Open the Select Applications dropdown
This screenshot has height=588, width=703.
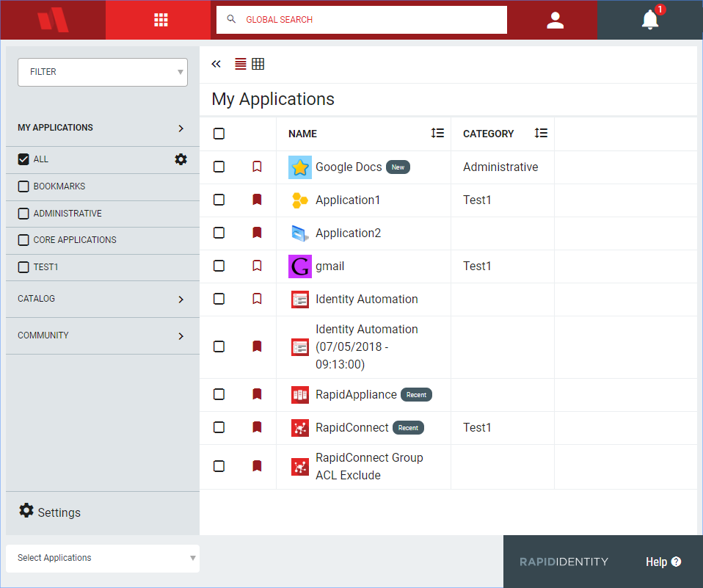point(103,558)
